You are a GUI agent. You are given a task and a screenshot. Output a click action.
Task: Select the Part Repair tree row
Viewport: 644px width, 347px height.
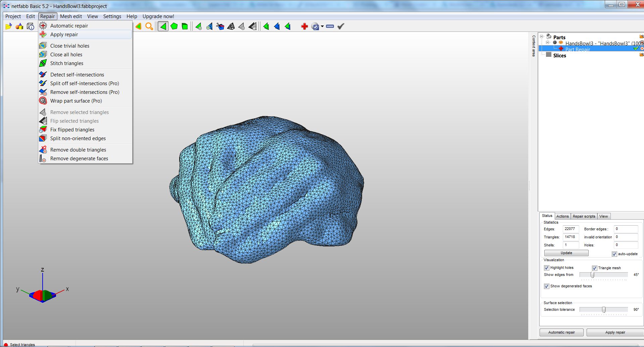591,49
